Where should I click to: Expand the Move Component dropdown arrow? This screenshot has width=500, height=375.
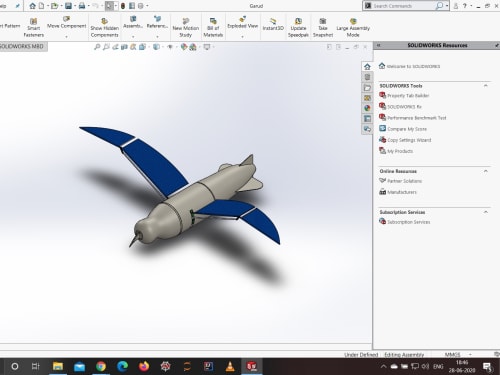point(66,36)
